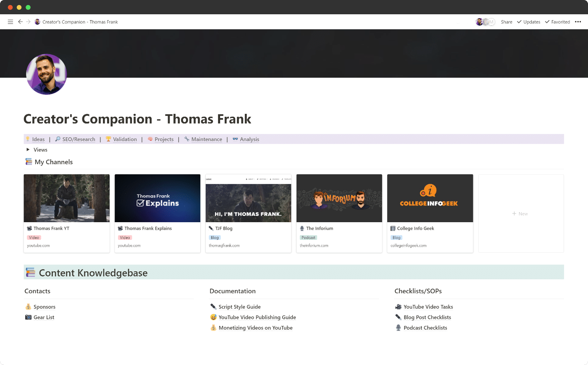Click the camera icon beside Gear List
This screenshot has width=588, height=365.
[28, 317]
